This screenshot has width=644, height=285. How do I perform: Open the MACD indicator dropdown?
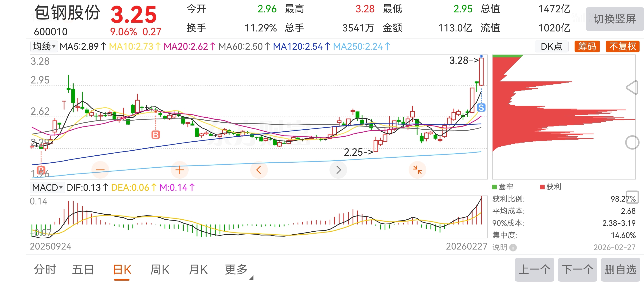click(x=47, y=187)
